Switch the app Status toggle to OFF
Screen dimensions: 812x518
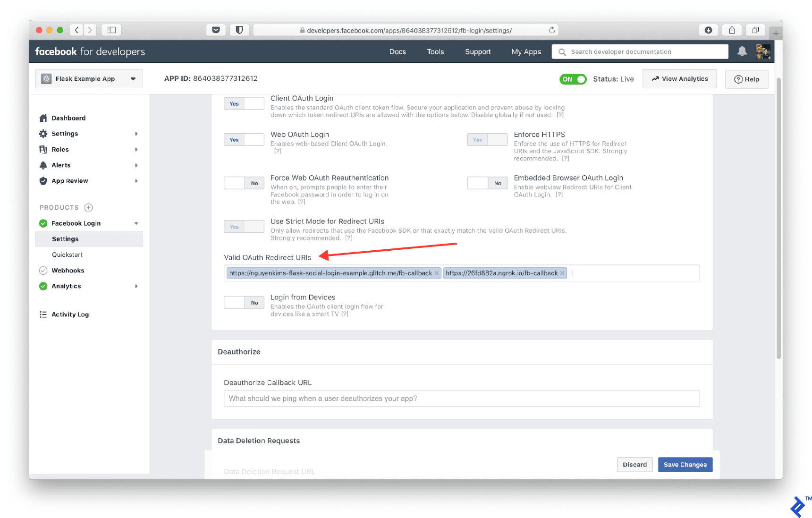573,79
